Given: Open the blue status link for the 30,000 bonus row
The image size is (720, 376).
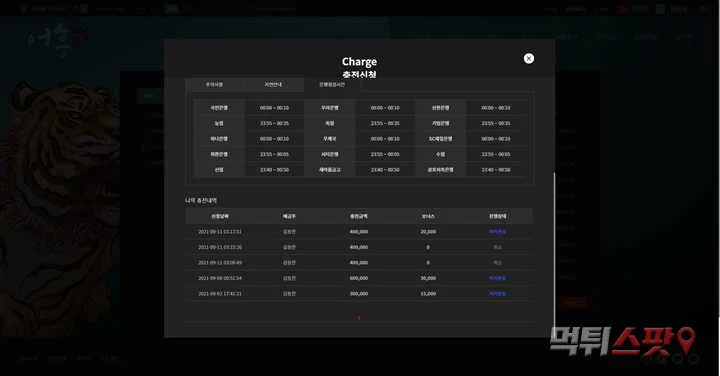Looking at the screenshot, I should pos(497,278).
